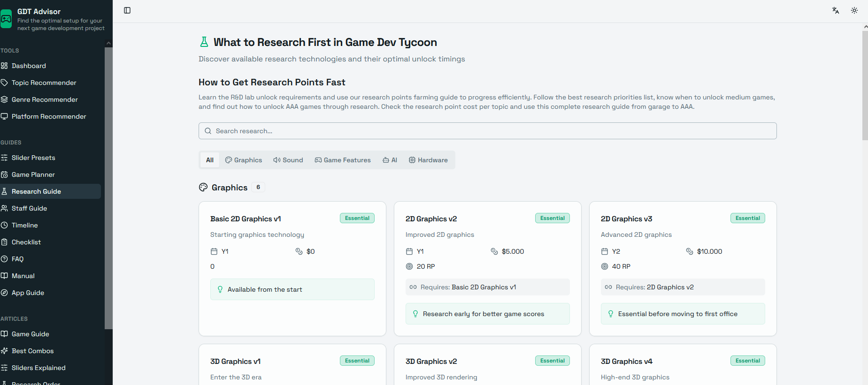Image resolution: width=868 pixels, height=385 pixels.
Task: Open Best Combos article
Action: [50, 351]
